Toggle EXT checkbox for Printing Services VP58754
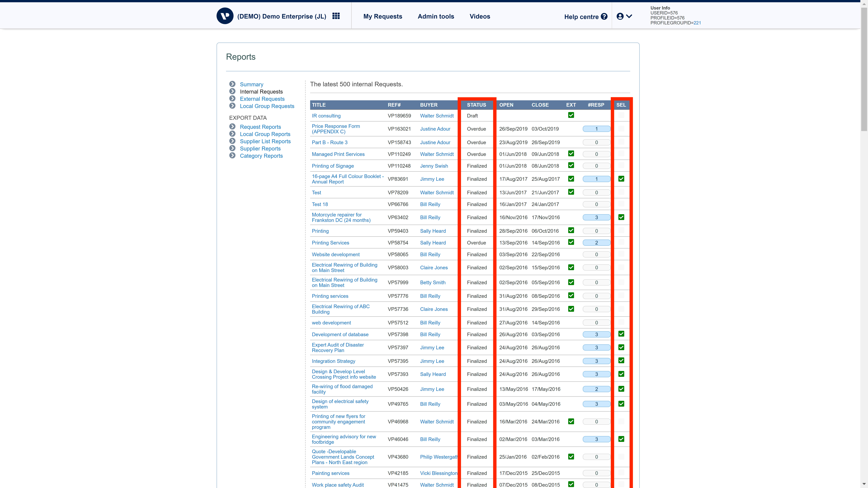 [x=571, y=242]
